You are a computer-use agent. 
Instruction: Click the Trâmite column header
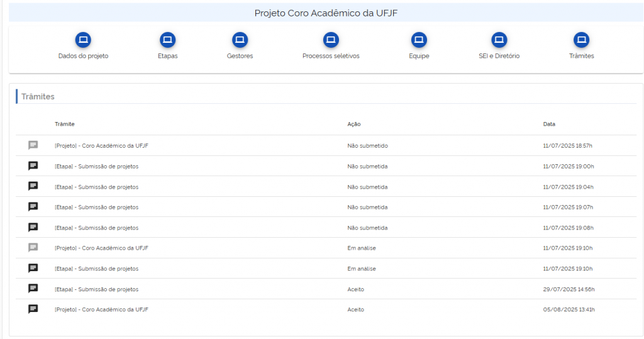pyautogui.click(x=65, y=124)
